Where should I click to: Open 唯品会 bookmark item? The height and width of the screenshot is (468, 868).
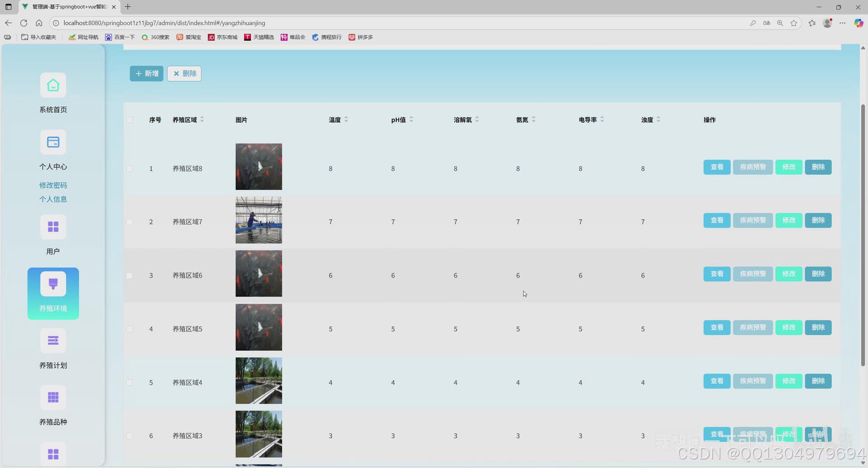click(293, 37)
